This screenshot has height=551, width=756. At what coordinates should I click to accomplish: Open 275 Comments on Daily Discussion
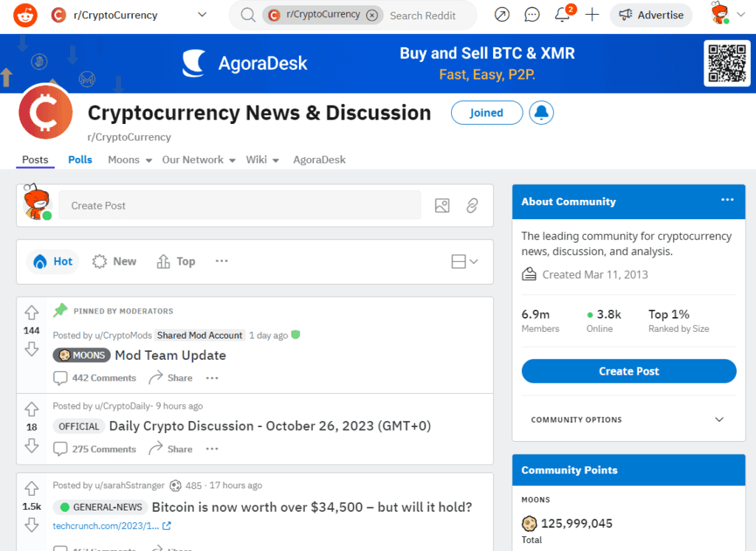click(x=94, y=449)
